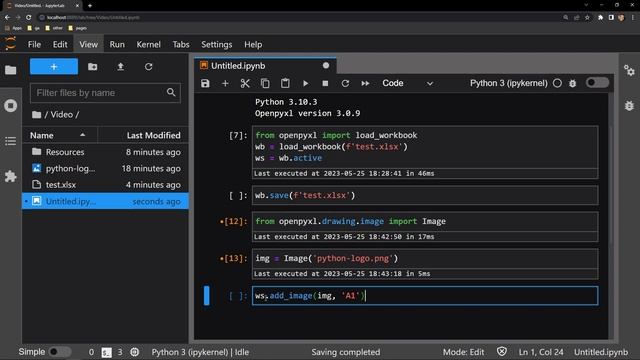Close the Untitled.ipynb tab via dot
This screenshot has height=360, width=640.
(326, 66)
